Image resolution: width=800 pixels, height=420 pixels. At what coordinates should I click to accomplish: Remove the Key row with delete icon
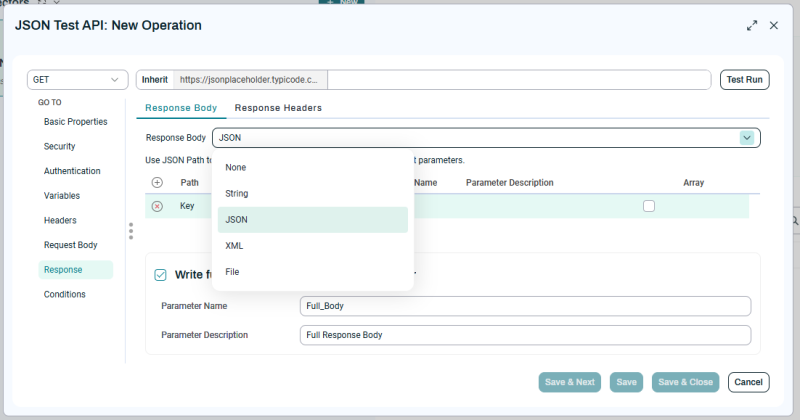point(157,206)
